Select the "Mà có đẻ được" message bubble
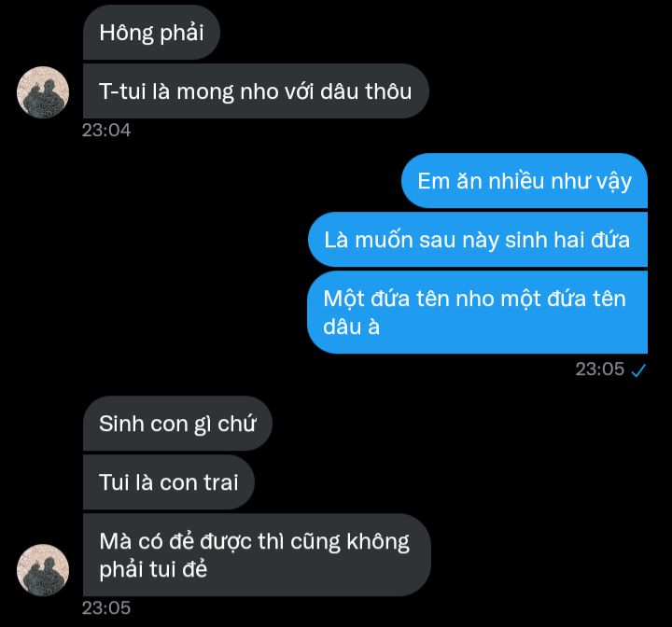 257,555
